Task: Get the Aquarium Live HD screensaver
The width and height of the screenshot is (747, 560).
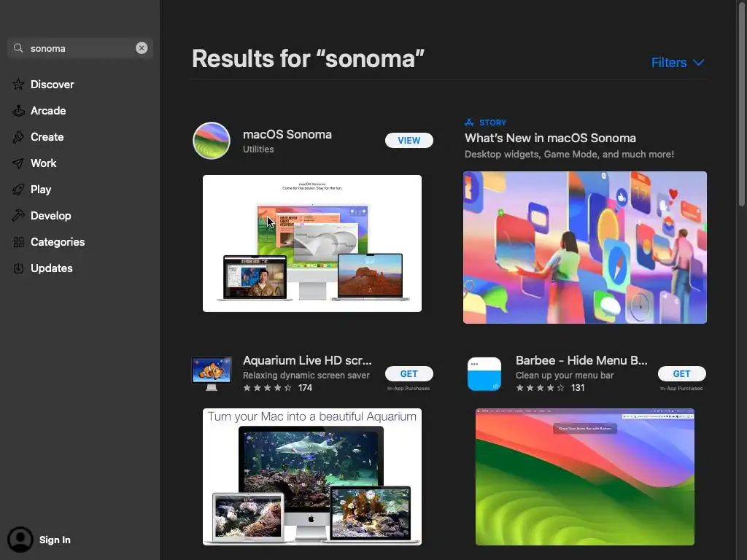Action: [409, 374]
